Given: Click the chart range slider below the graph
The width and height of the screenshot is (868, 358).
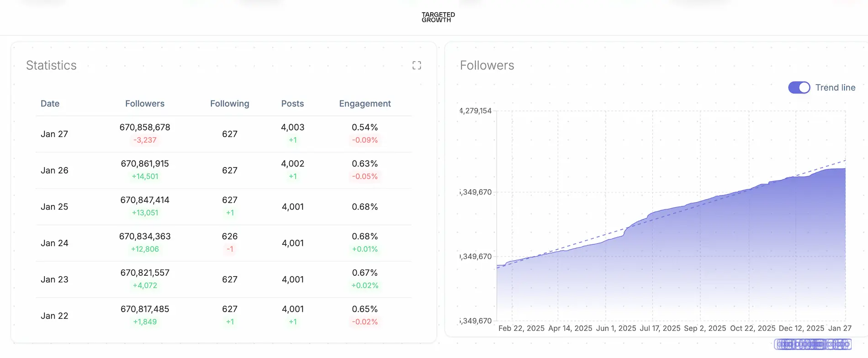Looking at the screenshot, I should coord(812,344).
